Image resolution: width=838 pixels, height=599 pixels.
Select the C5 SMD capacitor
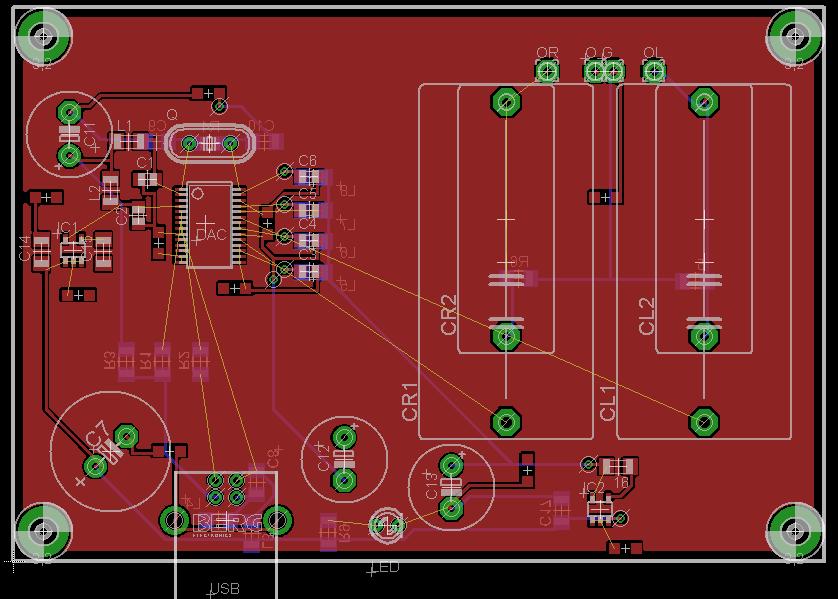point(309,209)
